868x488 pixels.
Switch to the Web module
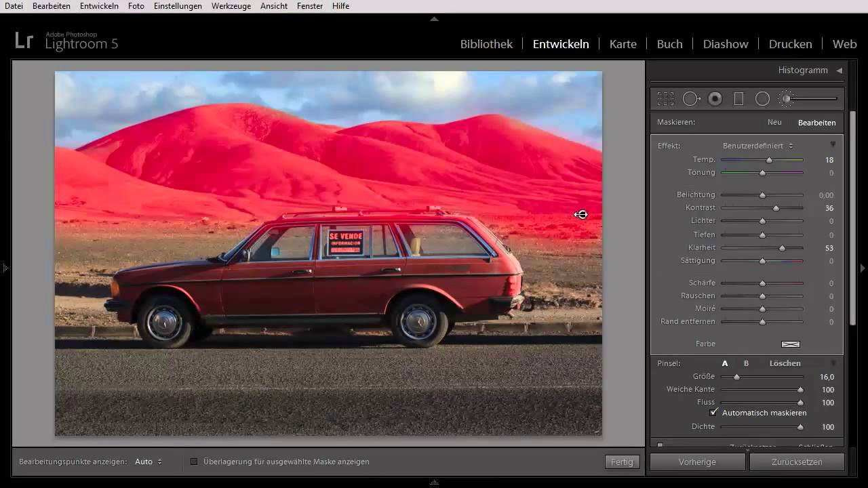coord(844,44)
